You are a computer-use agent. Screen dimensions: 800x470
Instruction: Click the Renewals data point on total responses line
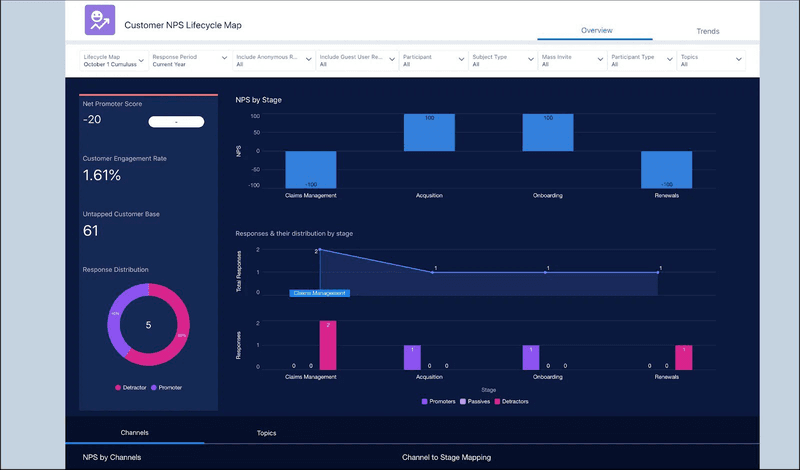tap(658, 273)
